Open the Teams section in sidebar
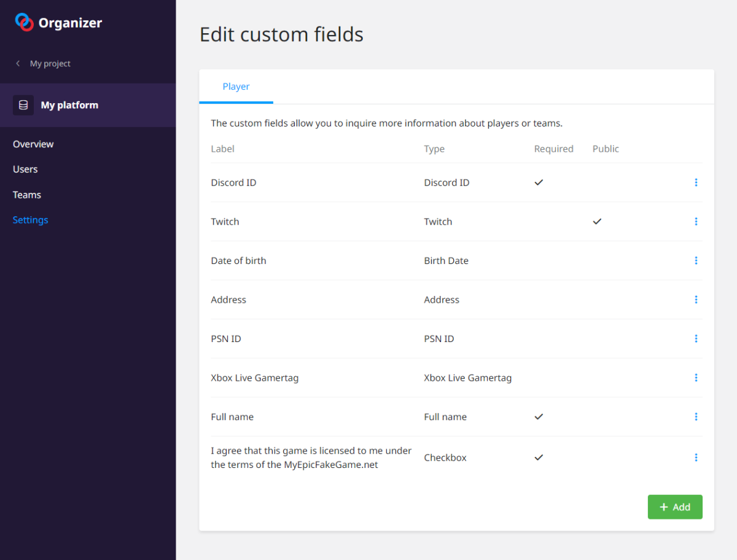The height and width of the screenshot is (560, 737). click(x=27, y=195)
